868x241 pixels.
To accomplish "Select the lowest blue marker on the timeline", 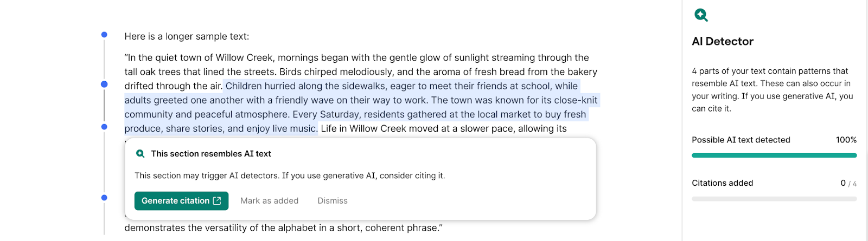I will click(x=104, y=198).
